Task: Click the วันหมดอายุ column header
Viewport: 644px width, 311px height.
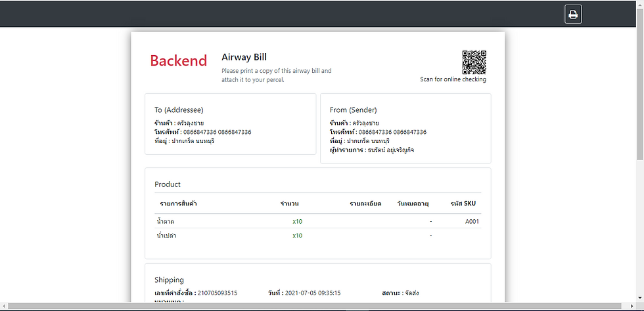Action: (x=413, y=203)
